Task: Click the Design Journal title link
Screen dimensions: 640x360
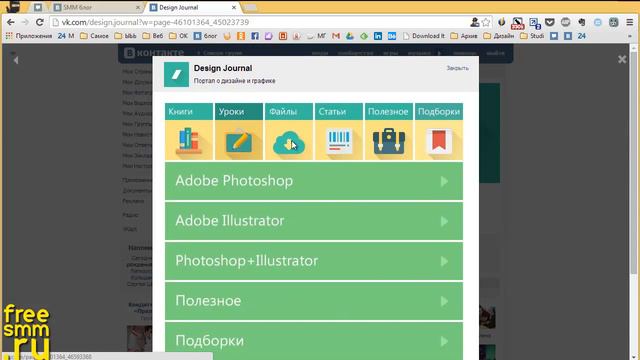Action: click(223, 68)
